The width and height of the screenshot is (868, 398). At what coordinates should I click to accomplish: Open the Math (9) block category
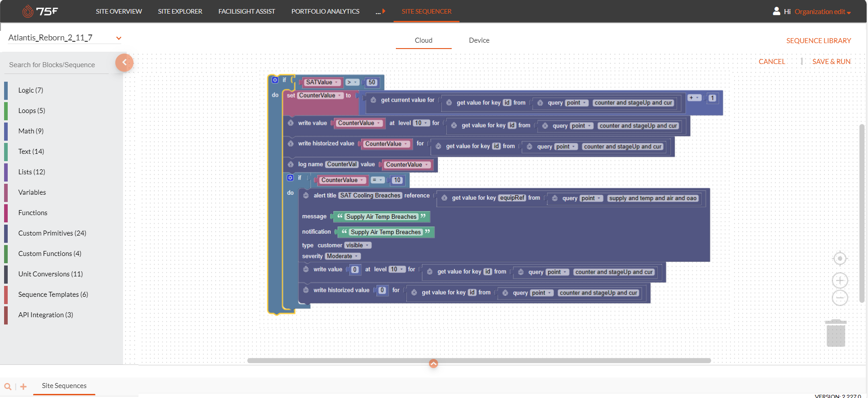point(31,131)
